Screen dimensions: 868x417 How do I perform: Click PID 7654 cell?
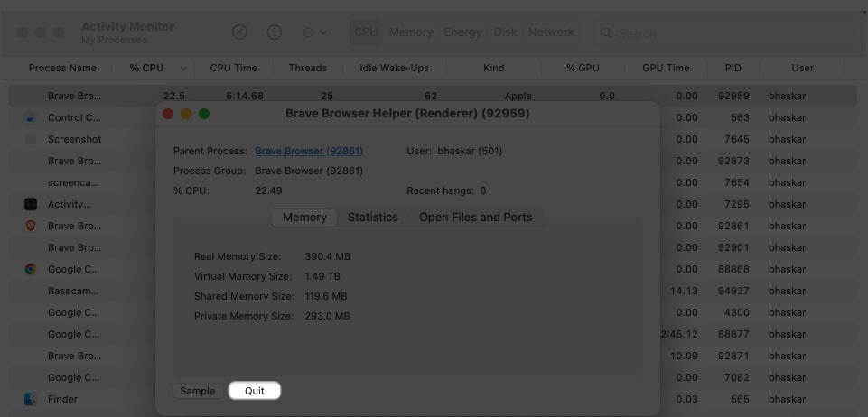click(737, 182)
